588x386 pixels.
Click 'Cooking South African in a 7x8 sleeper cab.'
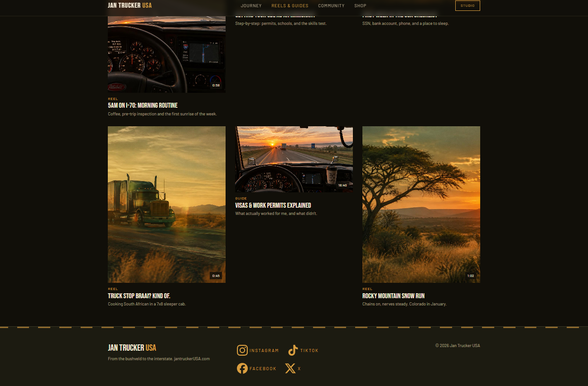click(147, 304)
